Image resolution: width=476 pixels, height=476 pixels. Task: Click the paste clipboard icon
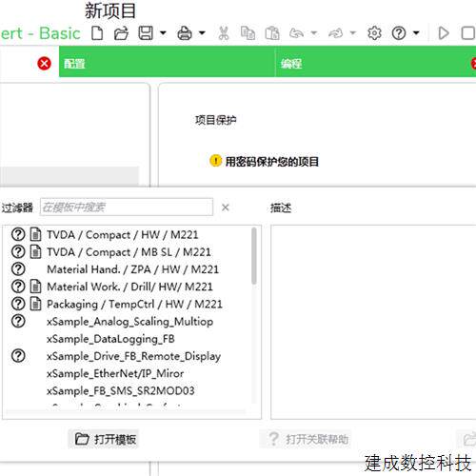tap(272, 33)
